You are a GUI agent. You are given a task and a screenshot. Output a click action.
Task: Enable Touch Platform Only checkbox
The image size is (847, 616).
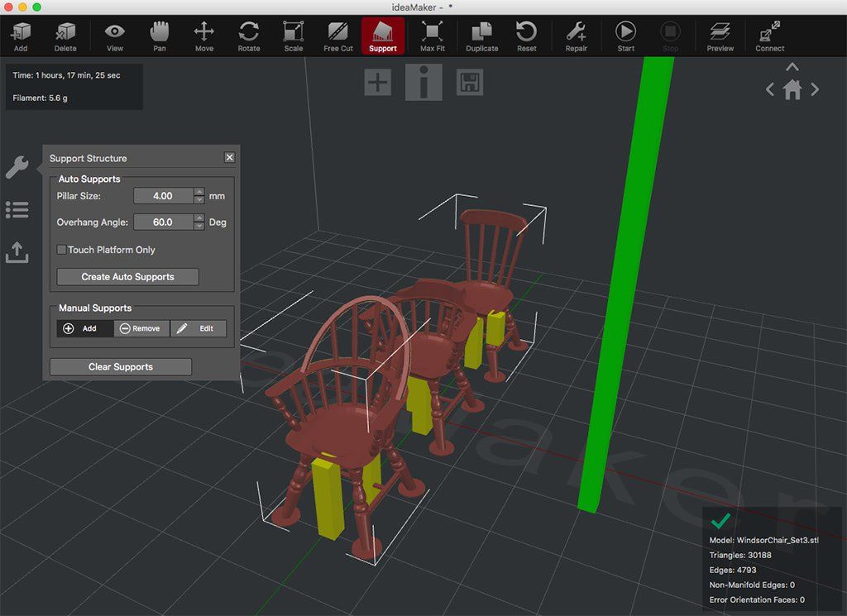click(61, 250)
